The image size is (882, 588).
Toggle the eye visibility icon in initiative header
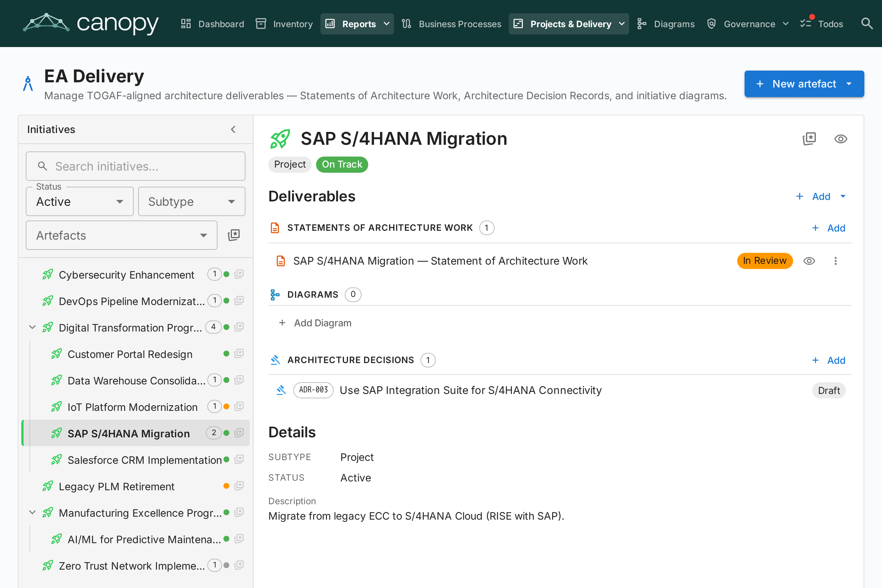[841, 139]
